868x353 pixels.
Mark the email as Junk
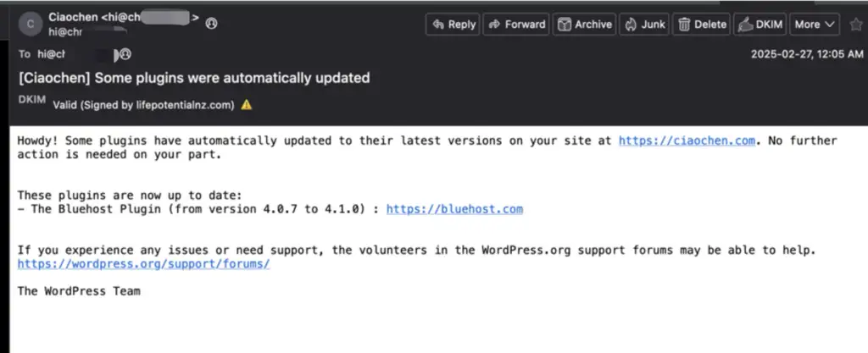645,25
